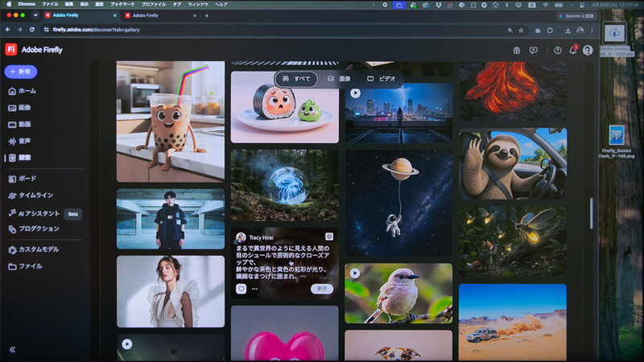Click the + 新規 (New) button
Image resolution: width=644 pixels, height=362 pixels.
click(21, 72)
